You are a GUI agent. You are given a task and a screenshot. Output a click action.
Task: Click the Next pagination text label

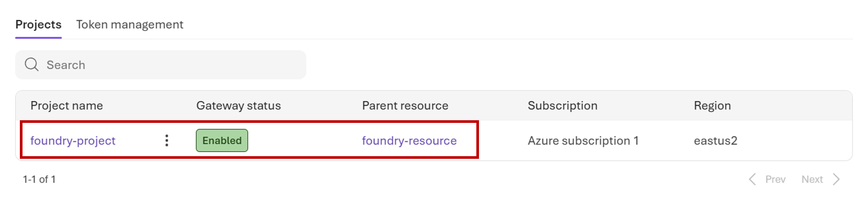(x=813, y=179)
